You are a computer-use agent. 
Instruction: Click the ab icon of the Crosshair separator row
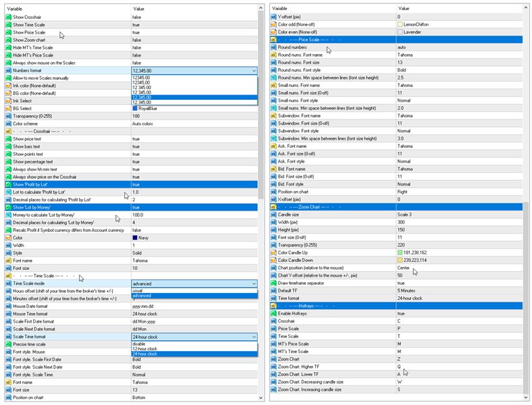pyautogui.click(x=9, y=131)
